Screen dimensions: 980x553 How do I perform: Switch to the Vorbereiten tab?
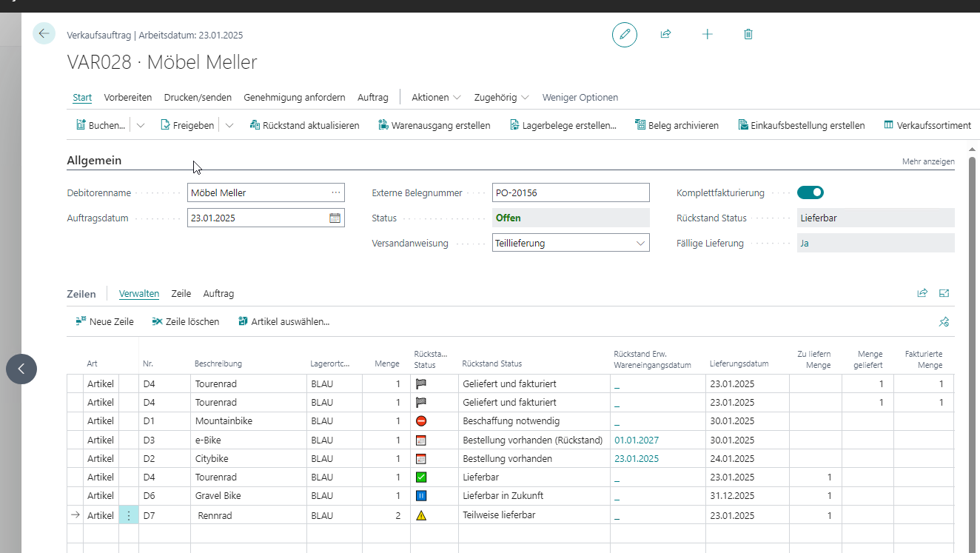click(x=127, y=98)
